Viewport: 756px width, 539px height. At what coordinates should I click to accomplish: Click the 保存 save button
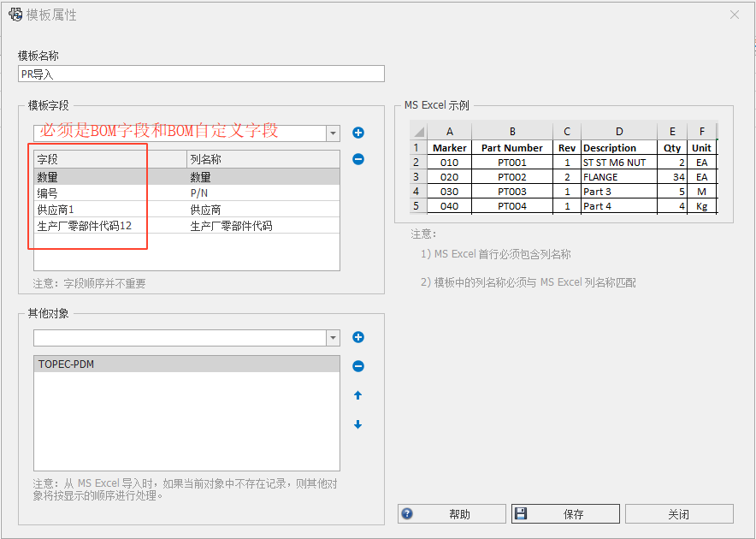click(565, 514)
